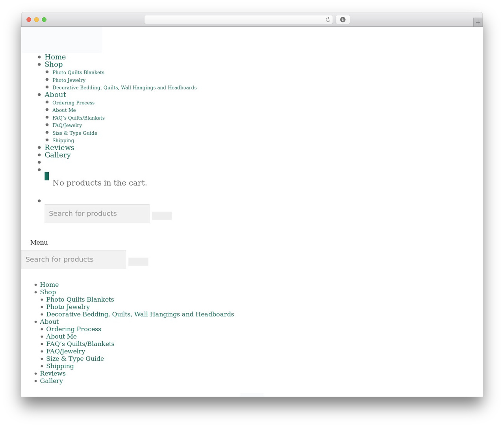This screenshot has height=427, width=504.
Task: Open the lower Size & Type Guide link
Action: tap(75, 359)
